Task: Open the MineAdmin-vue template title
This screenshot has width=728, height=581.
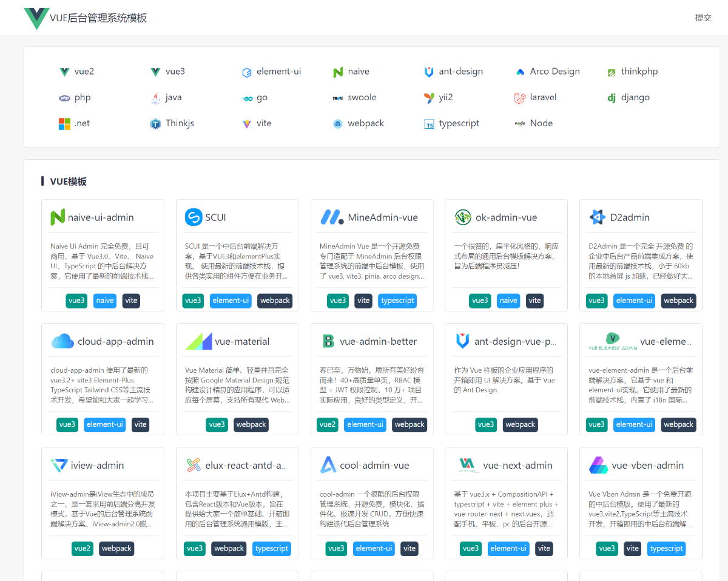Action: pyautogui.click(x=383, y=217)
